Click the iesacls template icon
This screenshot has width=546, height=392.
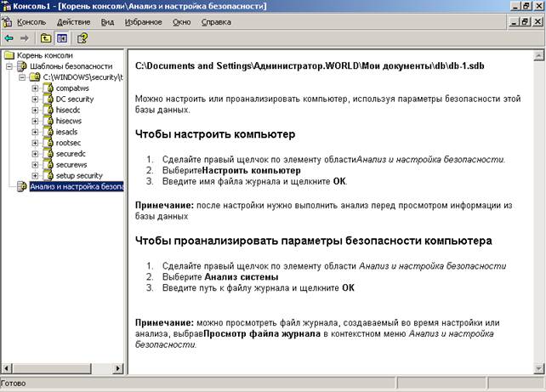coord(48,132)
